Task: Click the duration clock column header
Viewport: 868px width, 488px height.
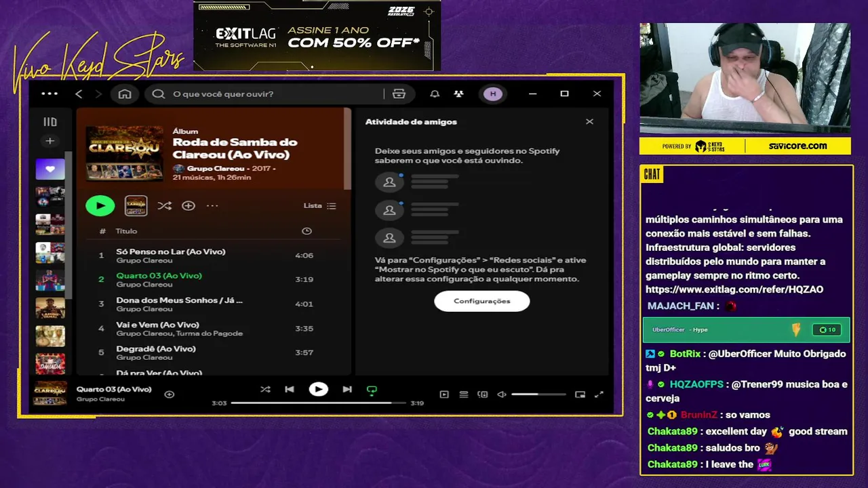Action: pos(307,231)
